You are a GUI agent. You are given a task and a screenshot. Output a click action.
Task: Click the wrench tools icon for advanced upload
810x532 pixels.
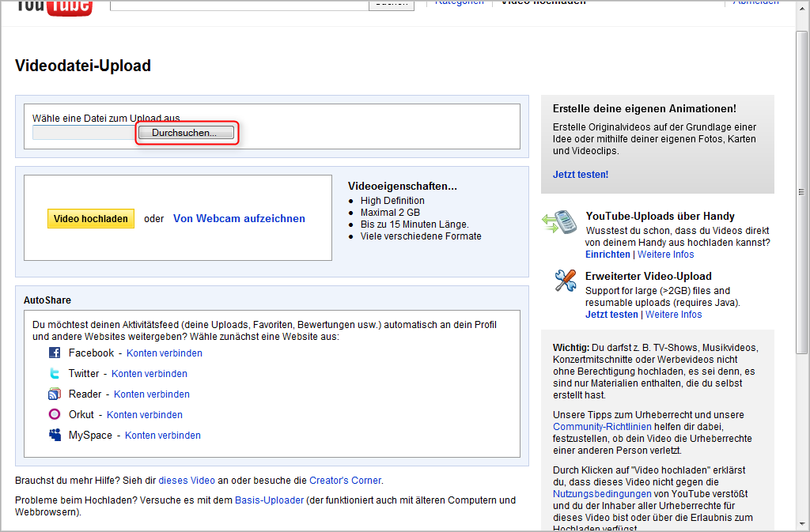(565, 281)
